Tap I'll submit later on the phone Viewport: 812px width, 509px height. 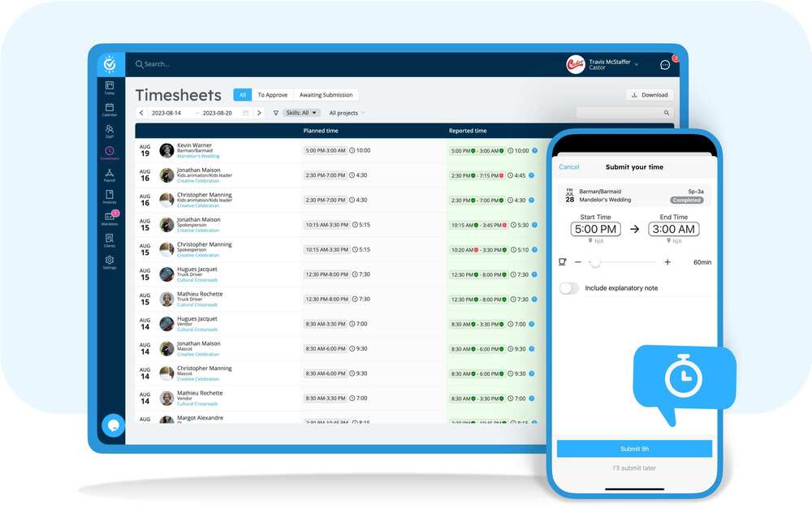(x=634, y=468)
